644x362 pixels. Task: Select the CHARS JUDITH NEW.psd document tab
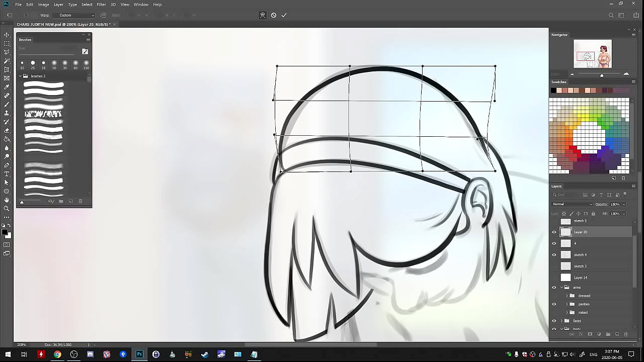coord(63,24)
